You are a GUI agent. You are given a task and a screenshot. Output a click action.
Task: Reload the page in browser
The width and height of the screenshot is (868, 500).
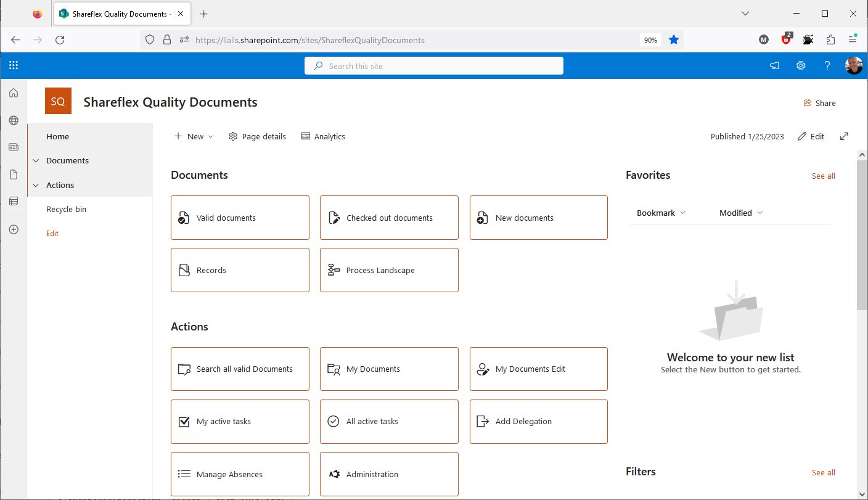[60, 40]
